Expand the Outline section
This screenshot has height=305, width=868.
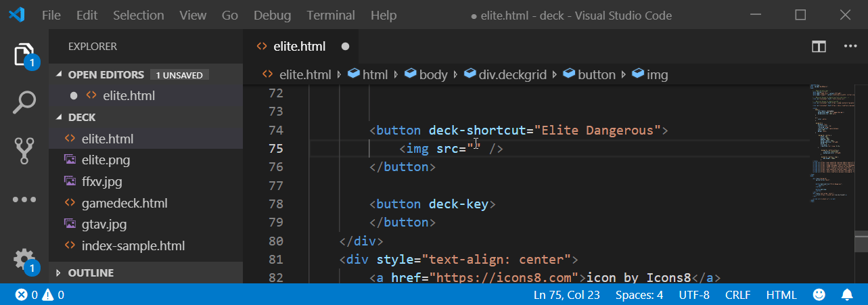coord(91,273)
